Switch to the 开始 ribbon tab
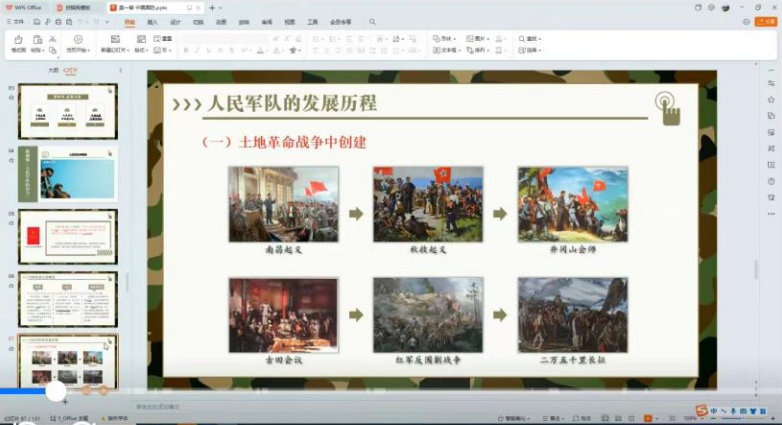The height and width of the screenshot is (425, 782). 130,22
